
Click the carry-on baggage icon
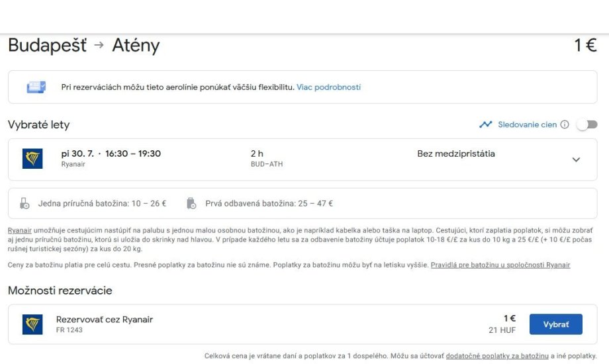pos(24,203)
